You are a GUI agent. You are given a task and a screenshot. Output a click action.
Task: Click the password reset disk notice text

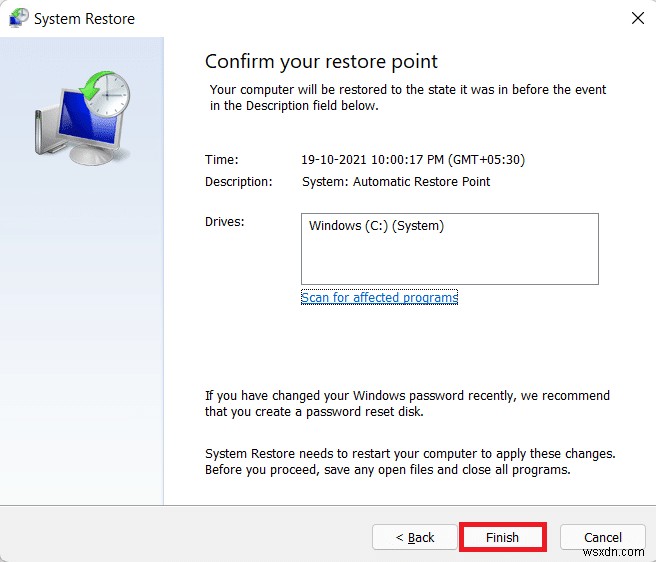pos(407,403)
